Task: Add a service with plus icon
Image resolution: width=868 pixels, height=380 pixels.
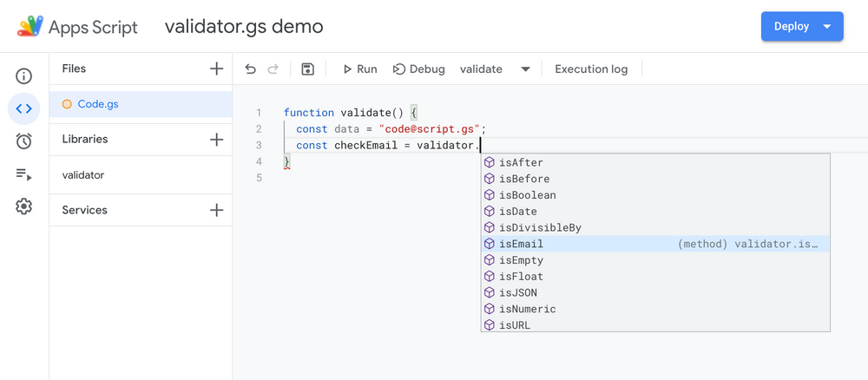Action: [x=216, y=210]
